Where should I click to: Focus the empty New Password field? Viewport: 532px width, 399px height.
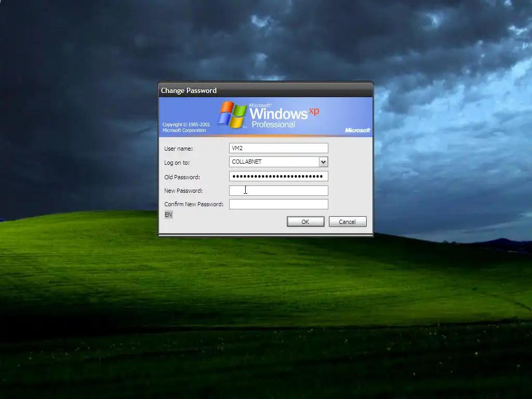(x=278, y=190)
